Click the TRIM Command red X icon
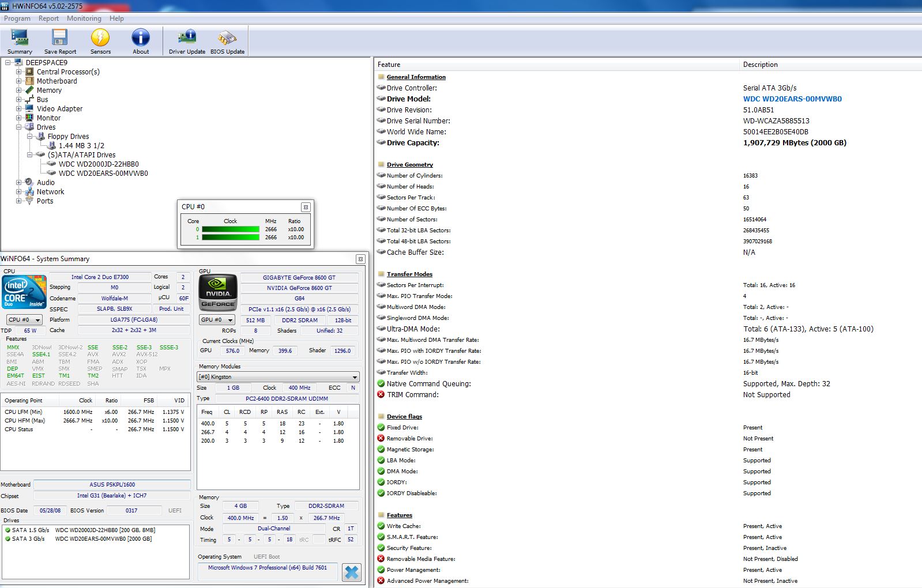922x588 pixels. coord(381,395)
